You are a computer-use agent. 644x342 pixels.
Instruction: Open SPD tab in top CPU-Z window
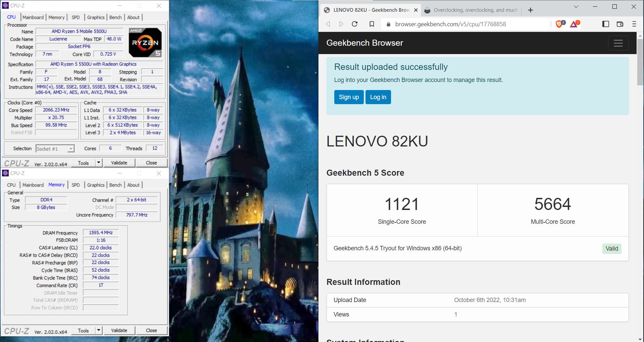[x=76, y=17]
